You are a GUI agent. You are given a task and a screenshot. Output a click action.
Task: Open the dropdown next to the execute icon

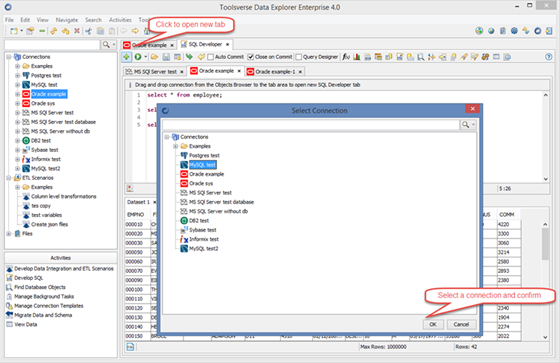point(145,57)
